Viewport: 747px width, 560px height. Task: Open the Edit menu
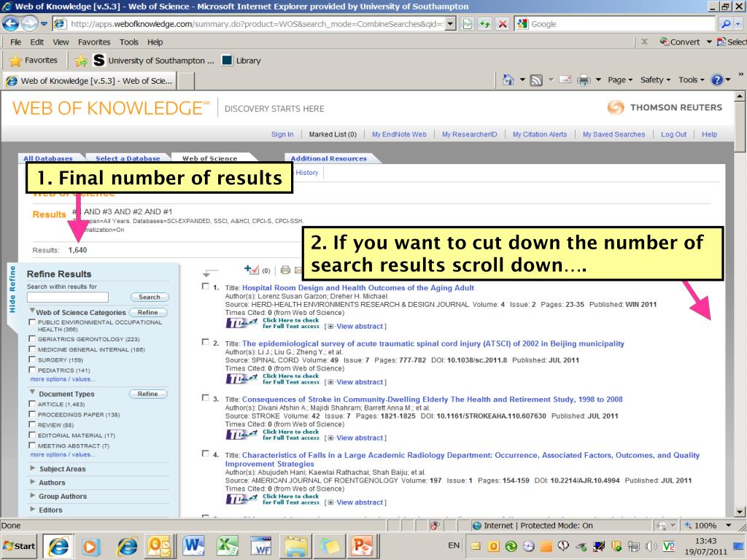(x=36, y=42)
